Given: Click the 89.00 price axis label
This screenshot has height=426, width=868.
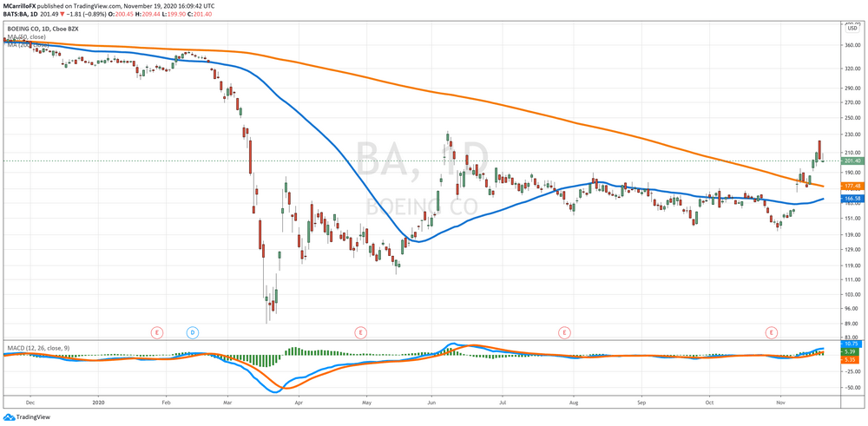Looking at the screenshot, I should click(852, 324).
